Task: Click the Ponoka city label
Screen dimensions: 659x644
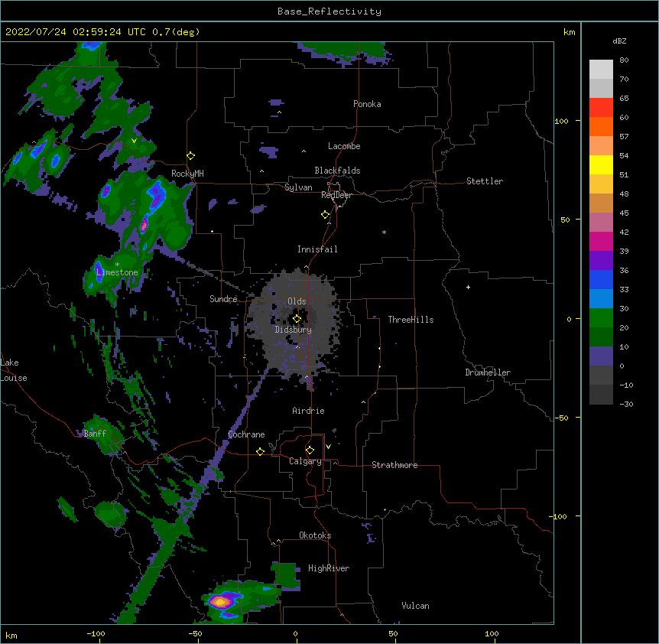Action: (x=367, y=104)
